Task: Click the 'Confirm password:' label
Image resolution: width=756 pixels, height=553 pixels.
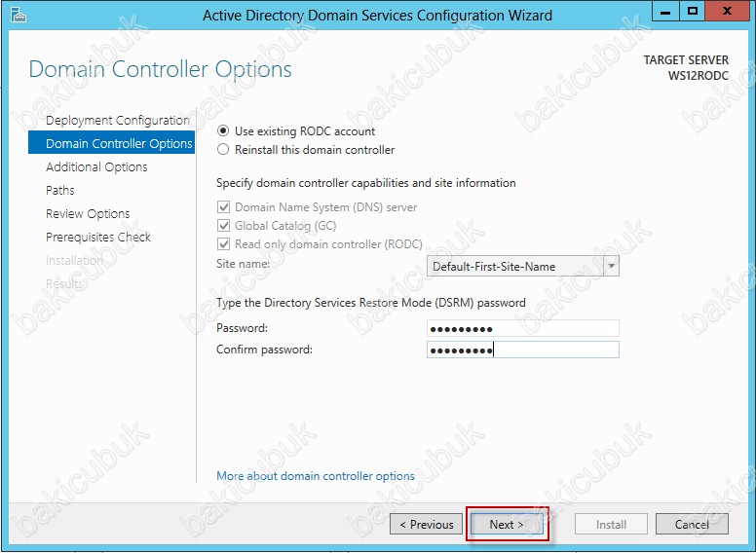Action: tap(264, 350)
